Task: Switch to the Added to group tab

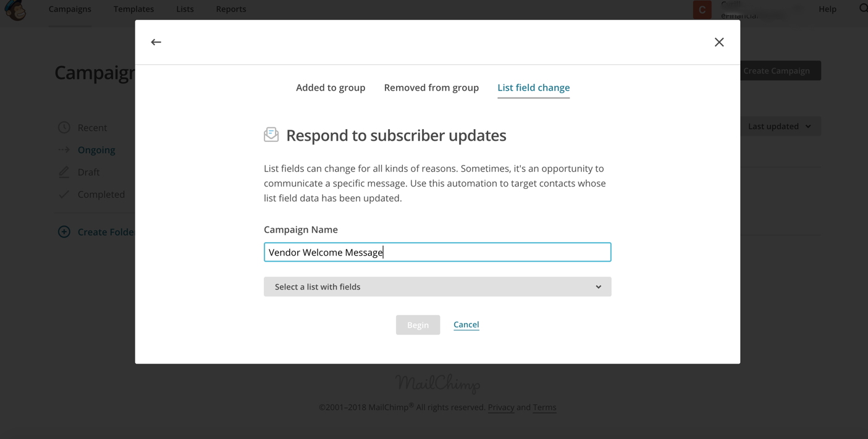Action: (331, 88)
